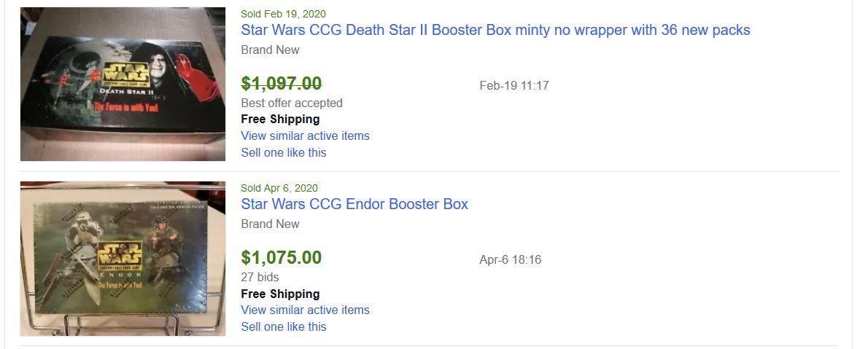Click Brand New condition under Death Star II title
The width and height of the screenshot is (868, 349).
(x=270, y=50)
